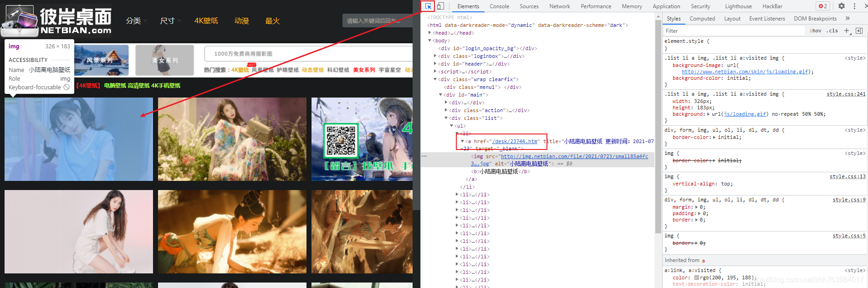868x288 pixels.
Task: Open the /desk/23744.htm href link
Action: tap(515, 141)
